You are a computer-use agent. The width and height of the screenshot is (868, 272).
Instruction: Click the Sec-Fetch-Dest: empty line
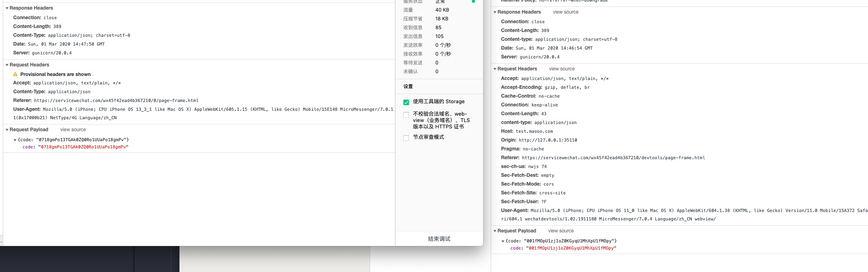528,175
